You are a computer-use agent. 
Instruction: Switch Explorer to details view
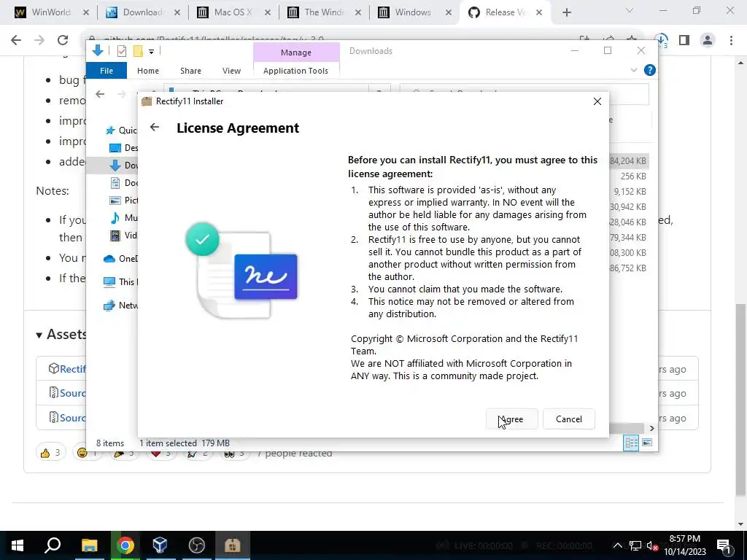[x=631, y=443]
